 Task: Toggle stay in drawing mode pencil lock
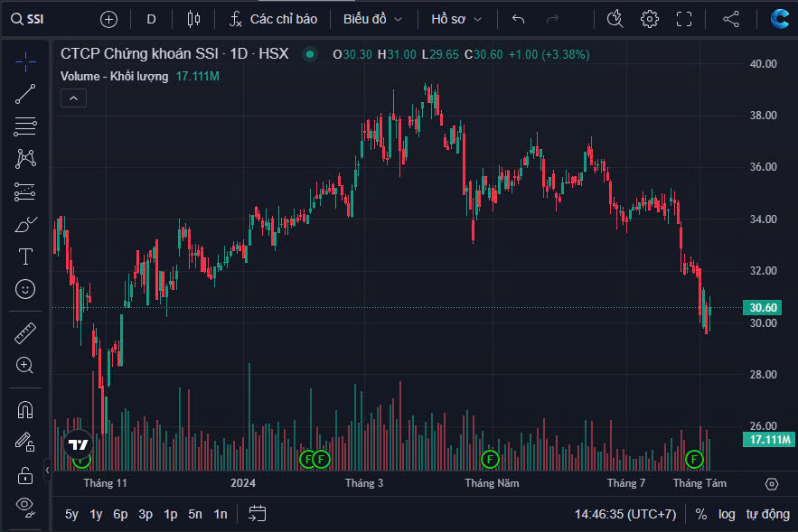tap(25, 442)
